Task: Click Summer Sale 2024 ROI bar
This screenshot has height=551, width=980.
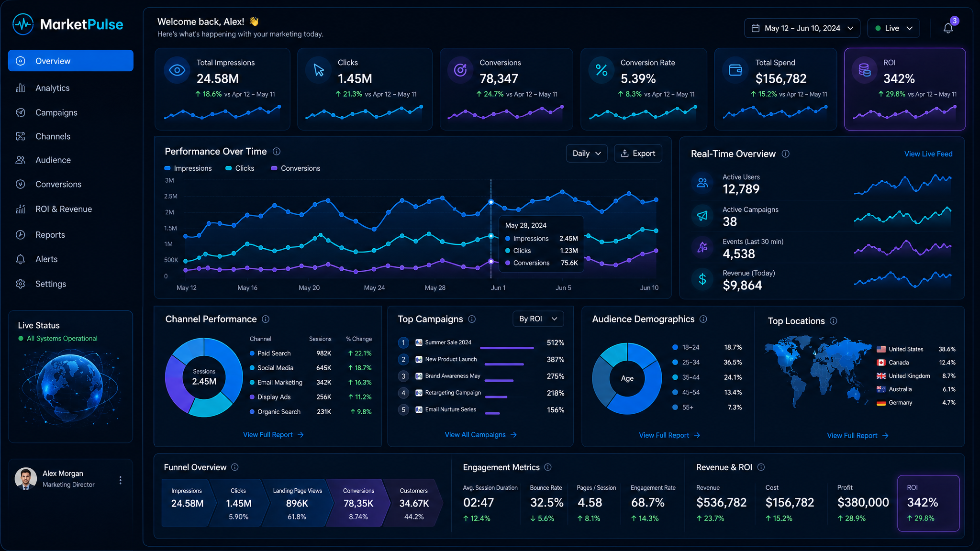Action: point(507,348)
